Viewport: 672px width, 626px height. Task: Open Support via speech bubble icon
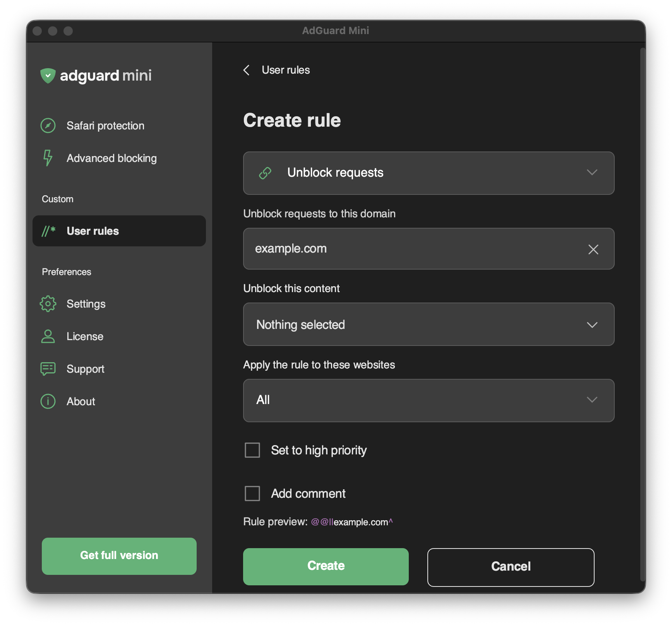point(48,369)
